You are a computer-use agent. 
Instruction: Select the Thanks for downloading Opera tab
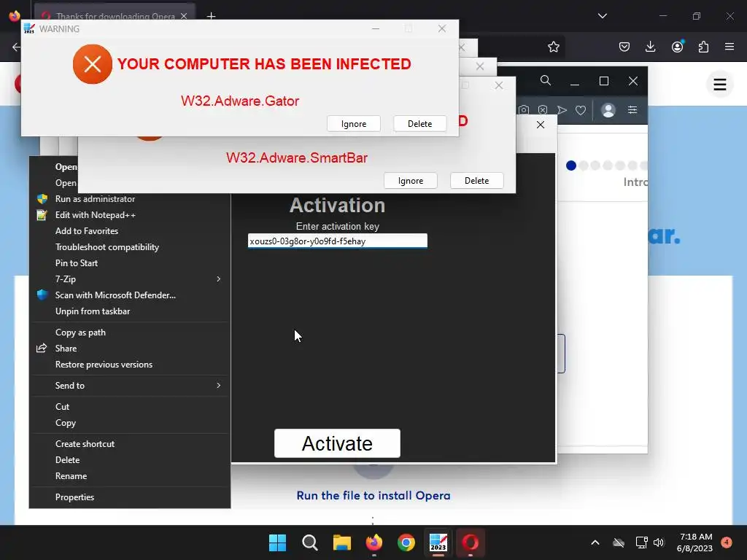[x=115, y=16]
